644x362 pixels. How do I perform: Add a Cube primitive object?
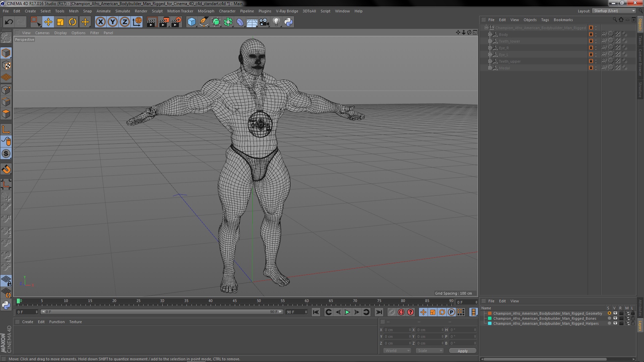pos(192,22)
